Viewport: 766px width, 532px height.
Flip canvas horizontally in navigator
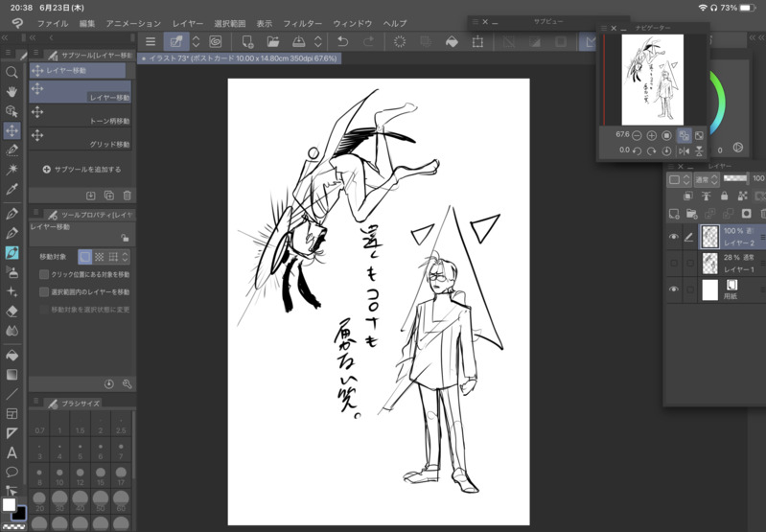(x=684, y=150)
